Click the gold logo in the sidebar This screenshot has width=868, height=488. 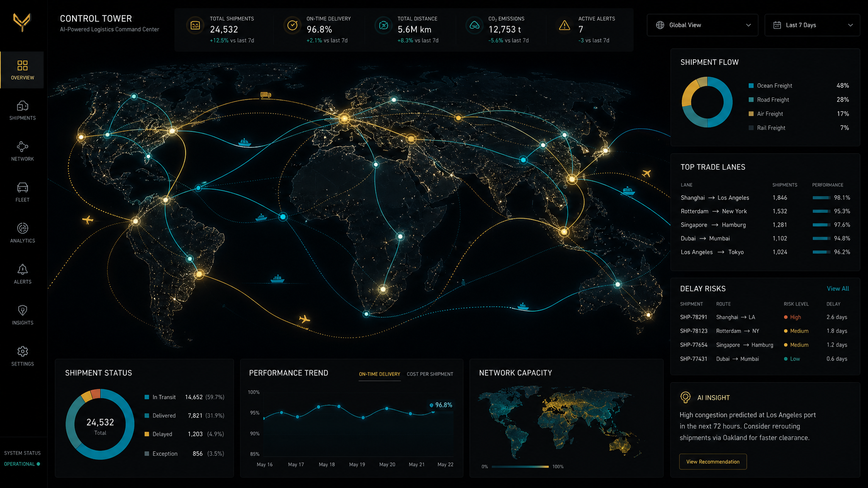click(x=22, y=22)
